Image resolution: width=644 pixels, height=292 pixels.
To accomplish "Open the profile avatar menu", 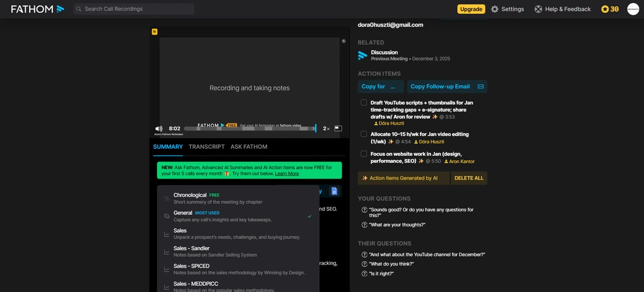I will click(x=633, y=9).
